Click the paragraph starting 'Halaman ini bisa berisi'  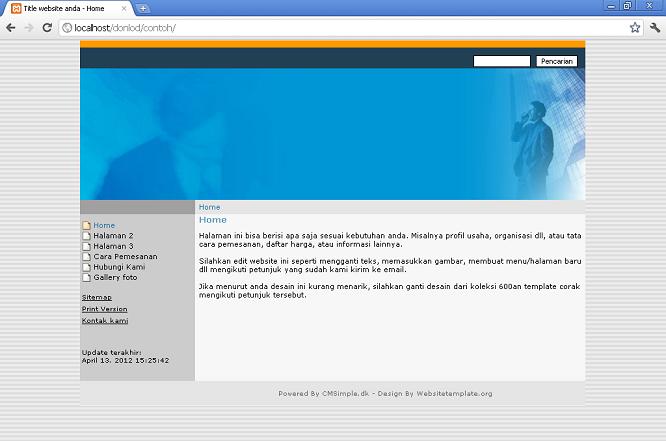390,240
